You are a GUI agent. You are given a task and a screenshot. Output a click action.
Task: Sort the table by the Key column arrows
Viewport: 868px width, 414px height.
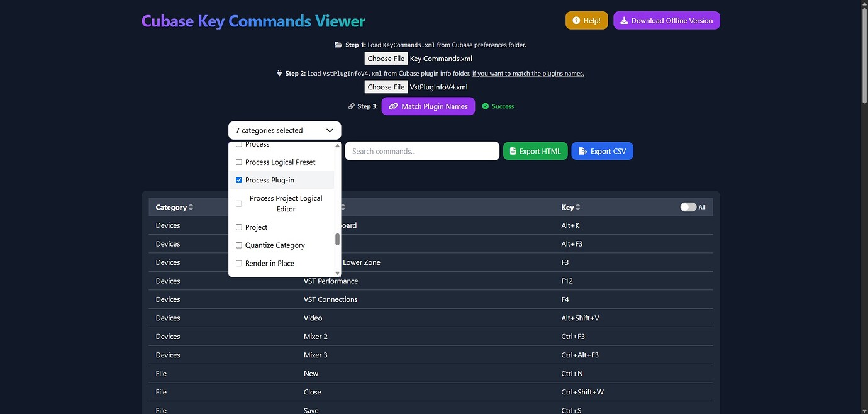(578, 207)
